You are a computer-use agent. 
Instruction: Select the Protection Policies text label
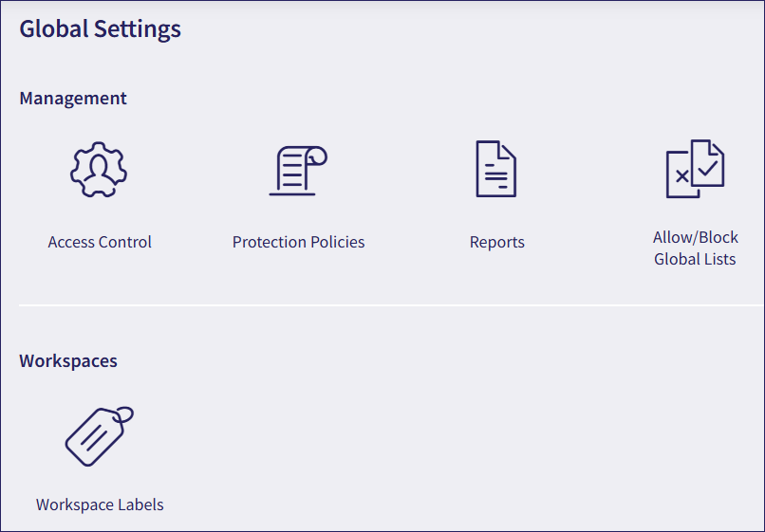(x=298, y=242)
